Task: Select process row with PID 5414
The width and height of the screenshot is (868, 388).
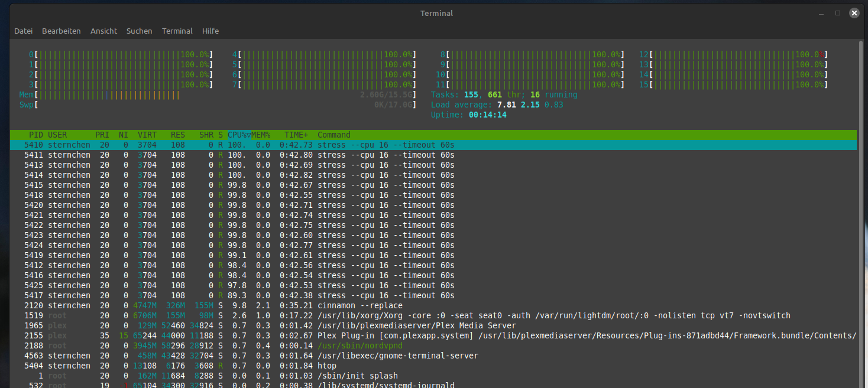Action: click(x=433, y=175)
